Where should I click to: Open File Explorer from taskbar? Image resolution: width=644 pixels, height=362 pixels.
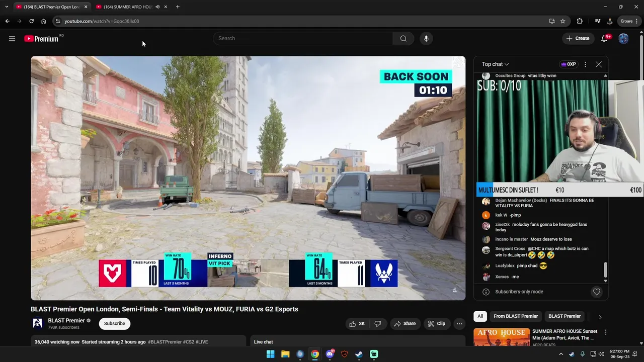[x=285, y=354]
